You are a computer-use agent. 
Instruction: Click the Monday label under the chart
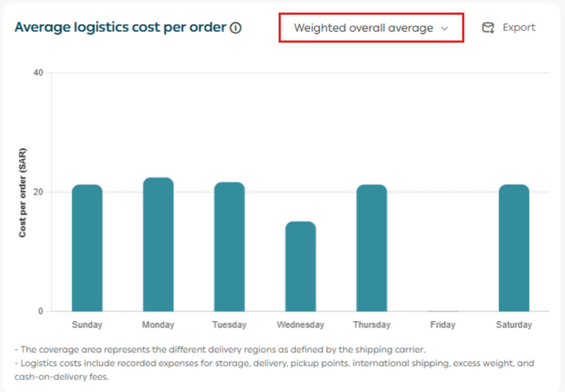pos(158,325)
